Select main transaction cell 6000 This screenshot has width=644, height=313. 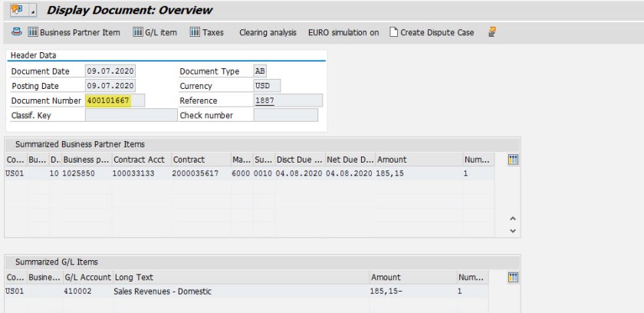pyautogui.click(x=241, y=173)
